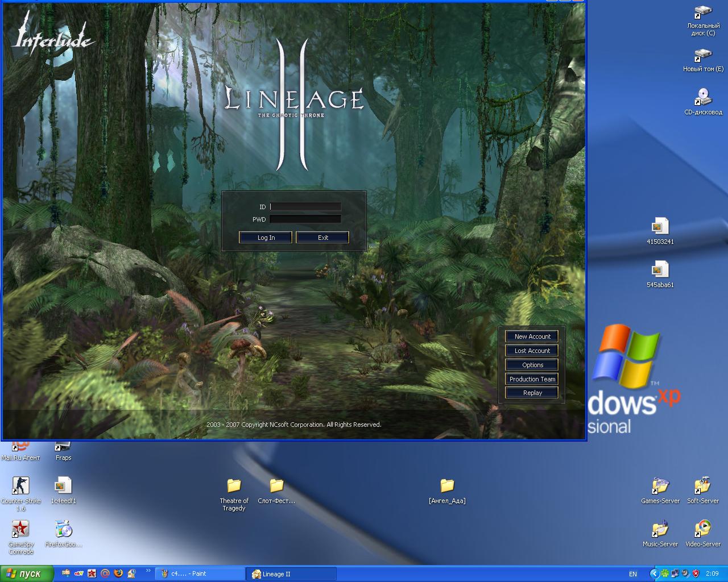Screen dimensions: 728x582
Task: Click the taskbar clock showing 2:09
Action: (x=712, y=574)
